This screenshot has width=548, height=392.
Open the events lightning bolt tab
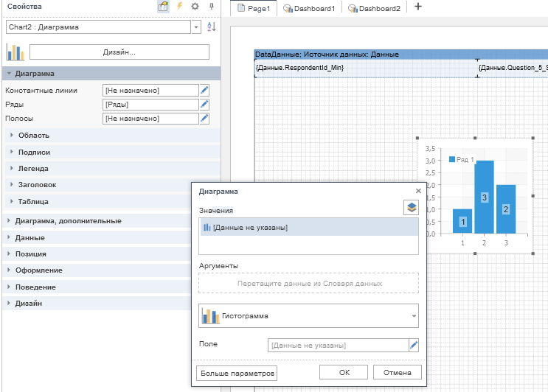pyautogui.click(x=179, y=7)
